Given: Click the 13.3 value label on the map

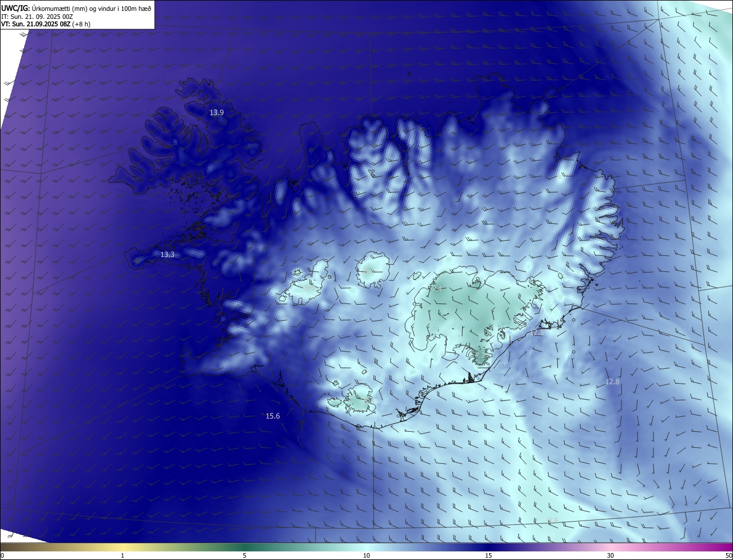Looking at the screenshot, I should [x=167, y=254].
